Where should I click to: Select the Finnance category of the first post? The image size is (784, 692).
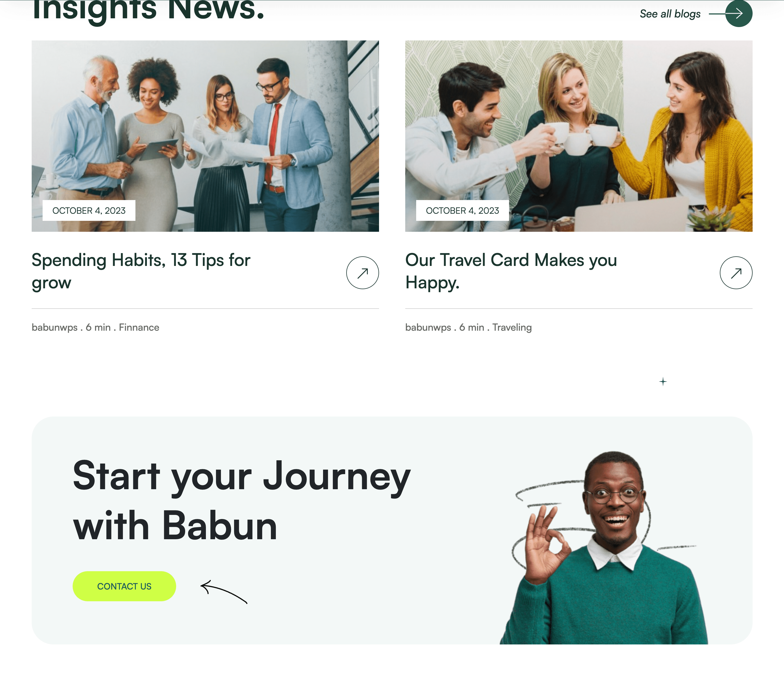tap(139, 327)
